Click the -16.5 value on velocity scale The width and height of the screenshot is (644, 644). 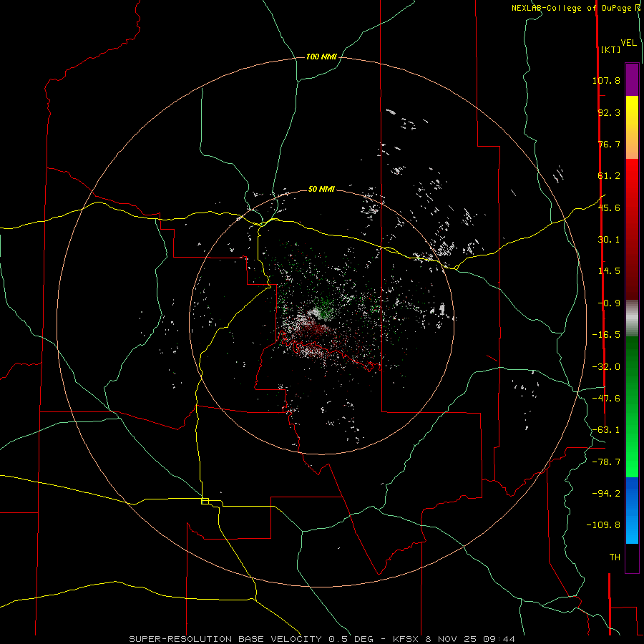point(606,335)
